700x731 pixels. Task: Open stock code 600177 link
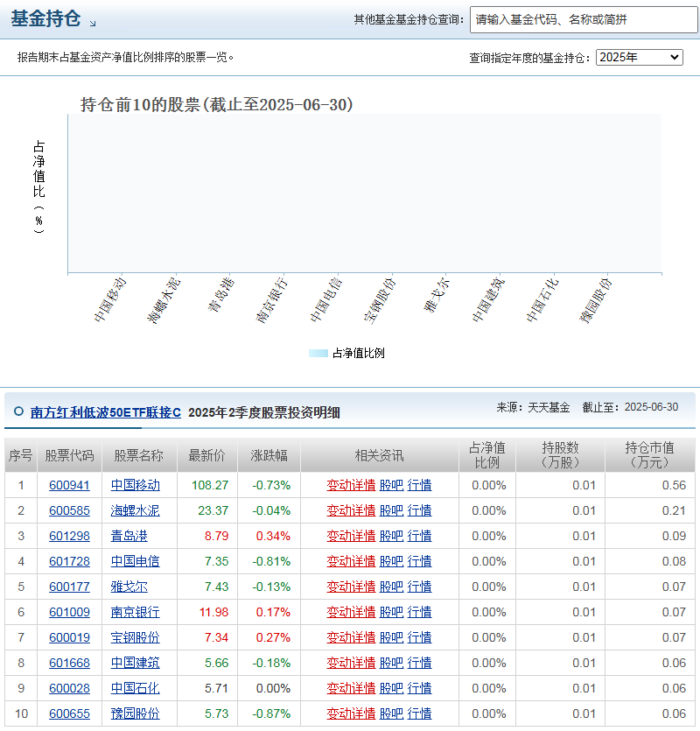click(x=69, y=587)
